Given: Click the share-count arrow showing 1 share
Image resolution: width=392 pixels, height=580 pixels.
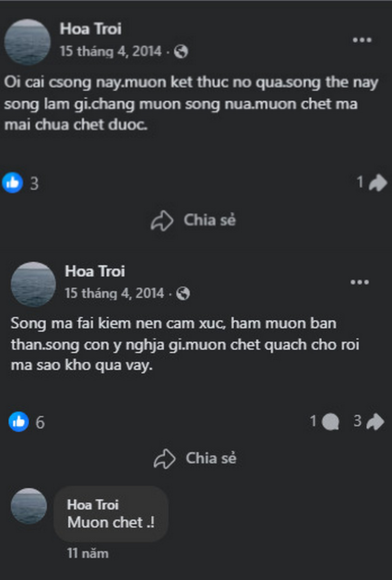Looking at the screenshot, I should 378,183.
